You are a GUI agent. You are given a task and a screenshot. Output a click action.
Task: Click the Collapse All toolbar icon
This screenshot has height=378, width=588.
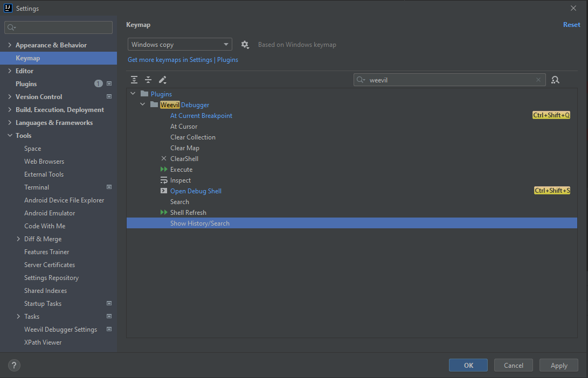point(148,80)
